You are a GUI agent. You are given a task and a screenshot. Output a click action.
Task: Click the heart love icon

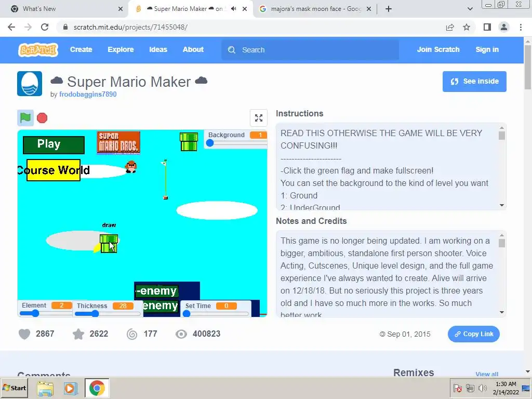24,334
